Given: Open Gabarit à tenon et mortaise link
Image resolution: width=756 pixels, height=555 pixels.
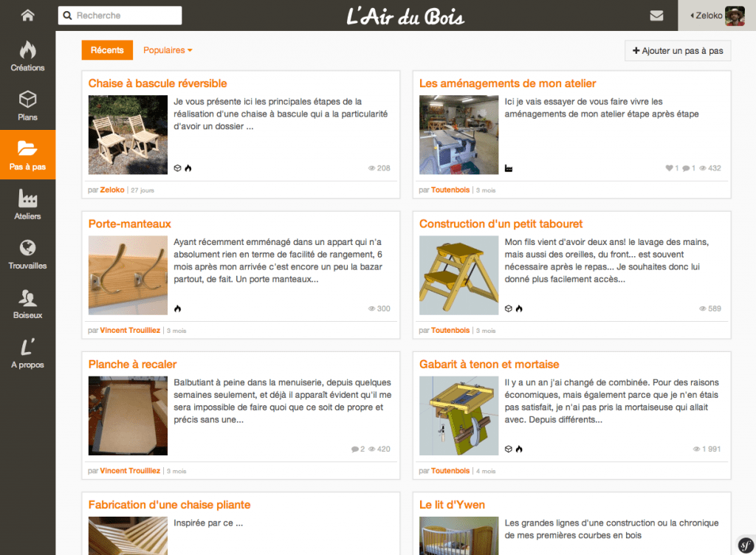Looking at the screenshot, I should [489, 365].
